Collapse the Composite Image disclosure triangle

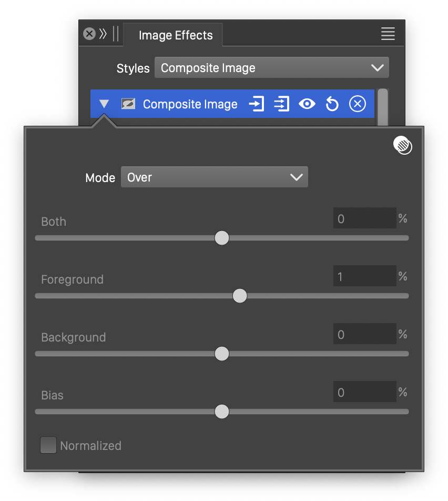pos(104,104)
